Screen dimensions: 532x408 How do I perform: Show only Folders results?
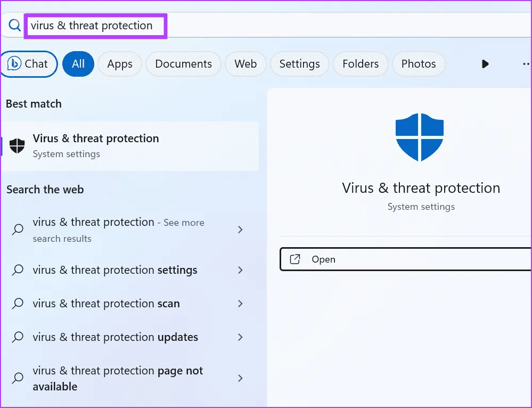point(361,64)
